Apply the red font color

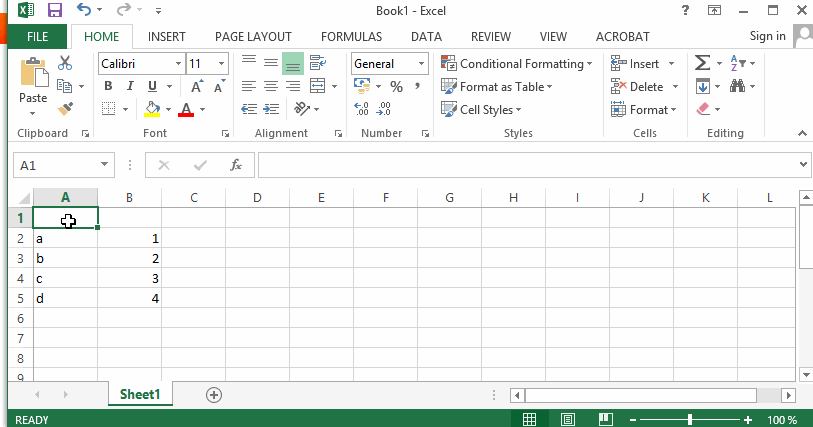(186, 109)
